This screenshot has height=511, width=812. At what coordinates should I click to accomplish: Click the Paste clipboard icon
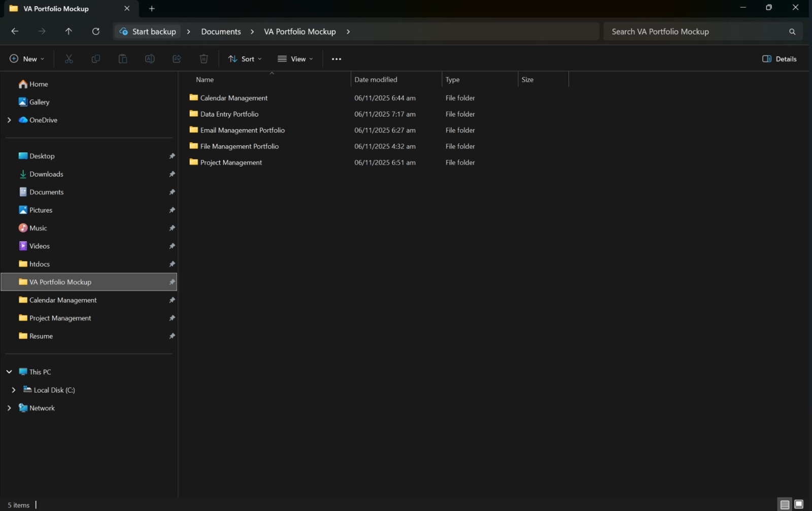(123, 59)
